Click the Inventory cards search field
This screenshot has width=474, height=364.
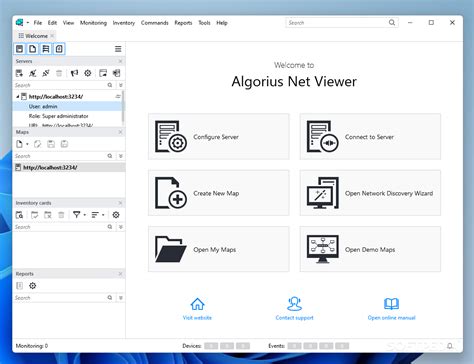point(60,227)
